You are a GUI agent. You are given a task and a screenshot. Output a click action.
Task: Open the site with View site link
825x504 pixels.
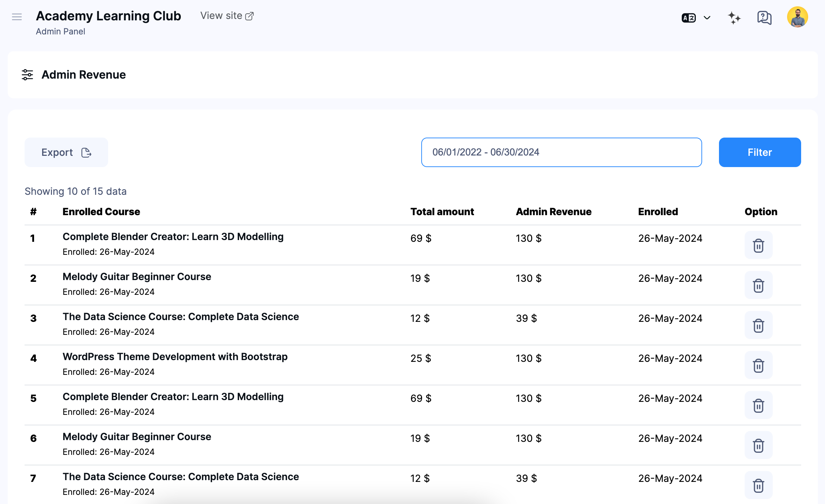[227, 15]
